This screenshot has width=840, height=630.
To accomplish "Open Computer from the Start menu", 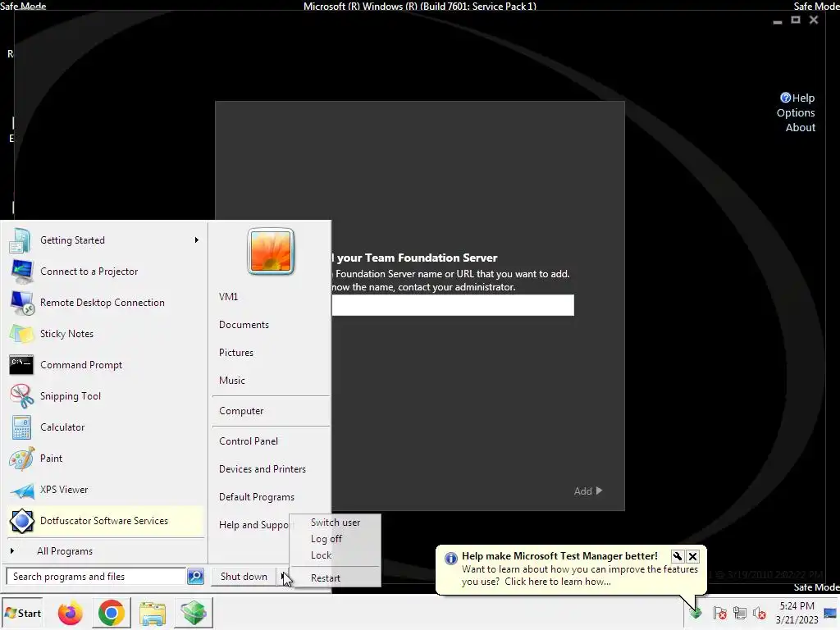I will point(241,411).
